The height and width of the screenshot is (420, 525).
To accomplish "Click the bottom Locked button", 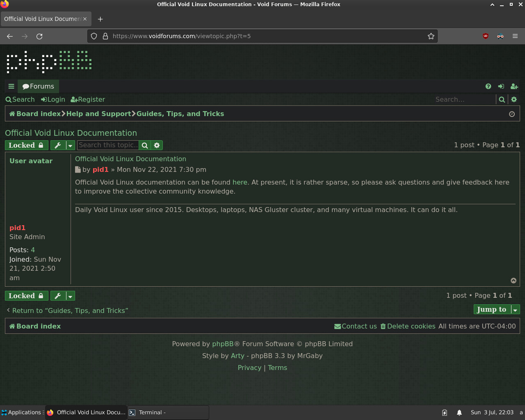I will (27, 296).
